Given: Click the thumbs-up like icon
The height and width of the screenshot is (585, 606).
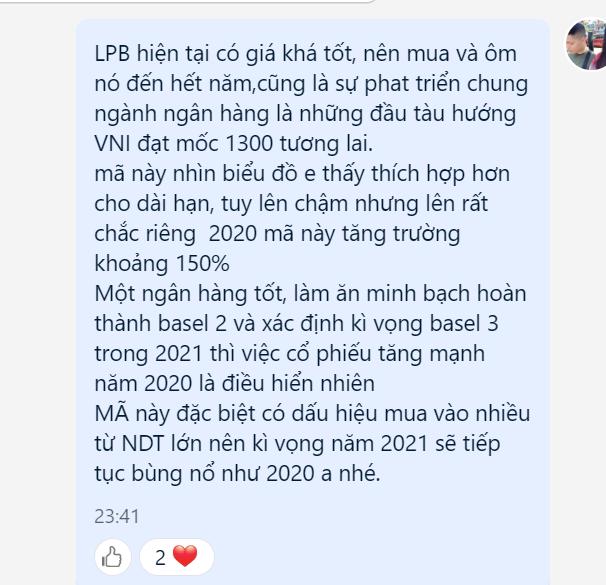Looking at the screenshot, I should pyautogui.click(x=112, y=557).
